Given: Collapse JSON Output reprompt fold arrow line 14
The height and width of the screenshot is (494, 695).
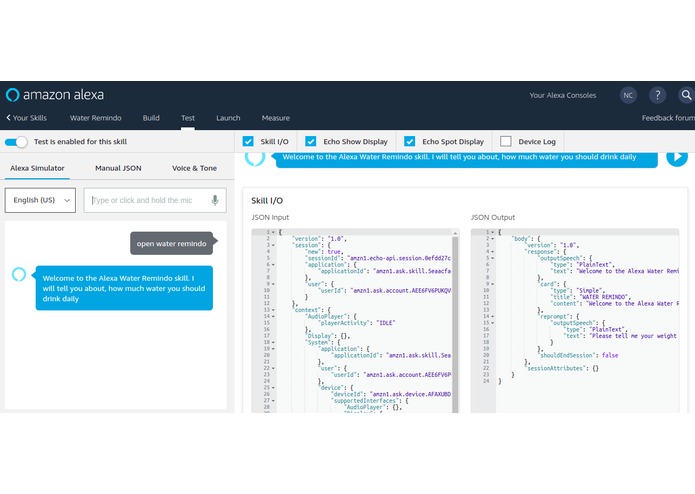Looking at the screenshot, I should (492, 316).
